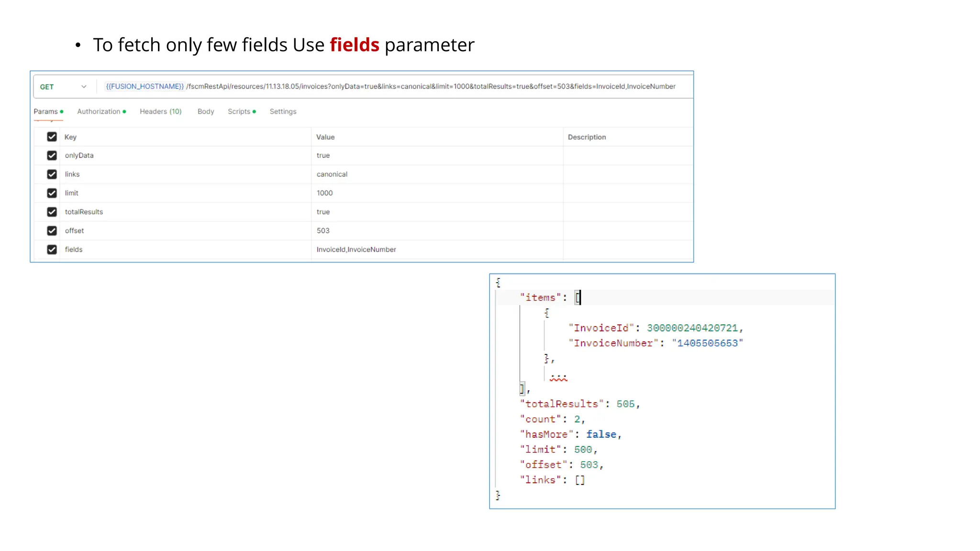980x551 pixels.
Task: Click the totalResults true value cell
Action: click(437, 212)
